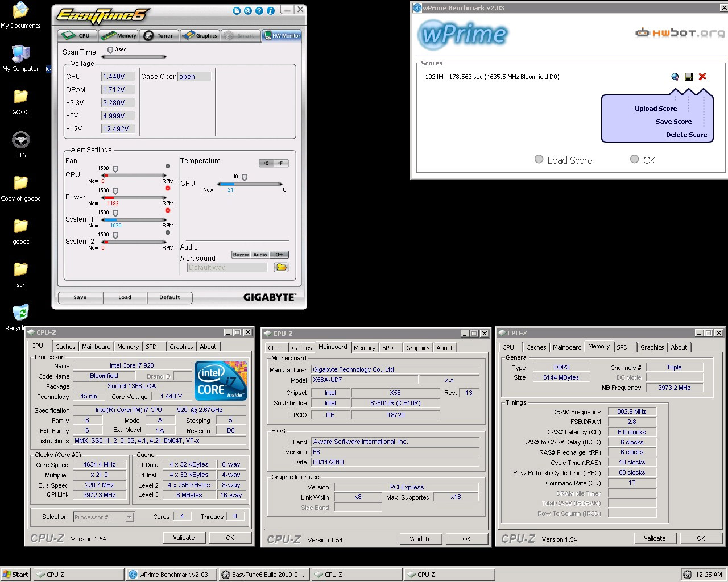Click Intel Core i7 logo in CPU-Z
The width and height of the screenshot is (728, 582).
tap(221, 380)
